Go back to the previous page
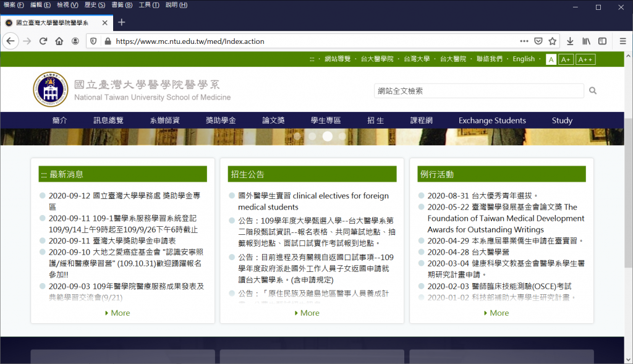 (x=11, y=41)
